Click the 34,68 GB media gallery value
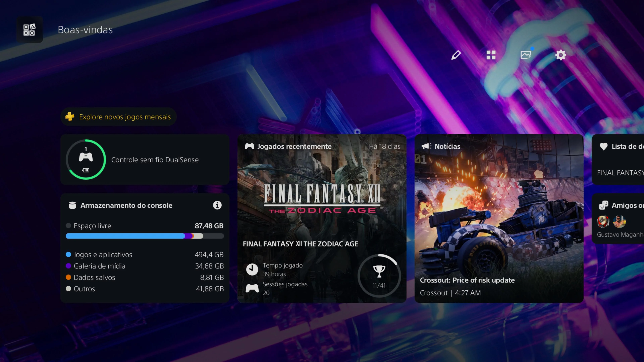644x362 pixels. click(209, 266)
